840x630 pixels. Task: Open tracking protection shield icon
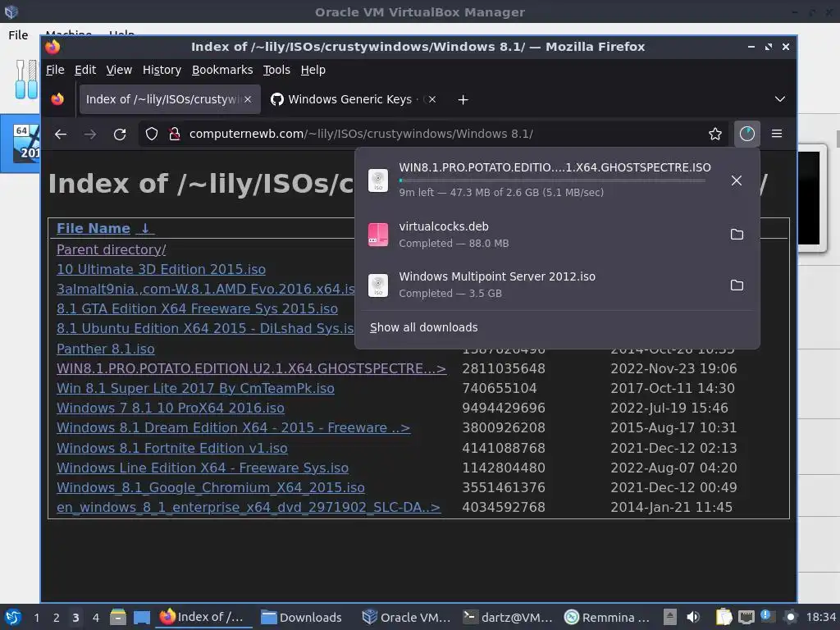click(152, 134)
